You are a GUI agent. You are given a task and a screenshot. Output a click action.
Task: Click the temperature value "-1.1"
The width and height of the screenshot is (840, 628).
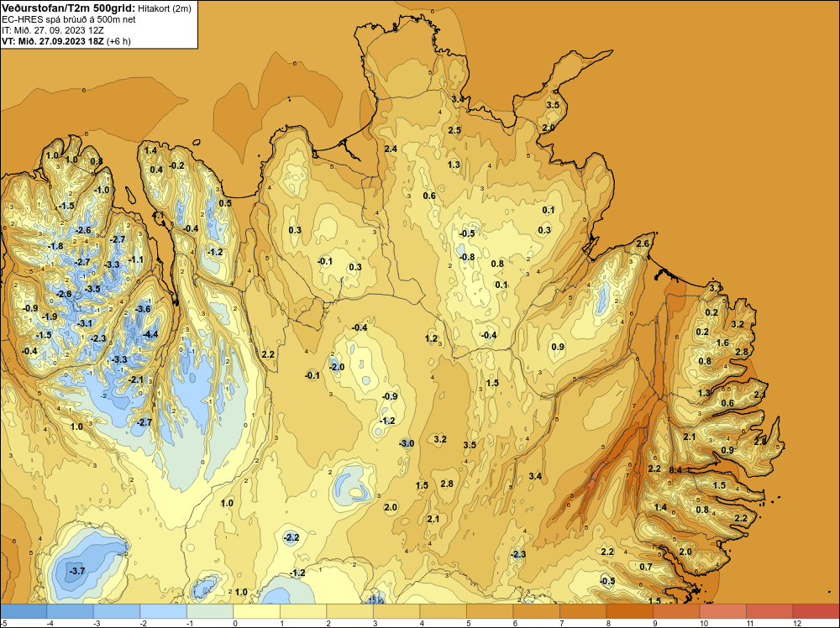click(x=135, y=259)
